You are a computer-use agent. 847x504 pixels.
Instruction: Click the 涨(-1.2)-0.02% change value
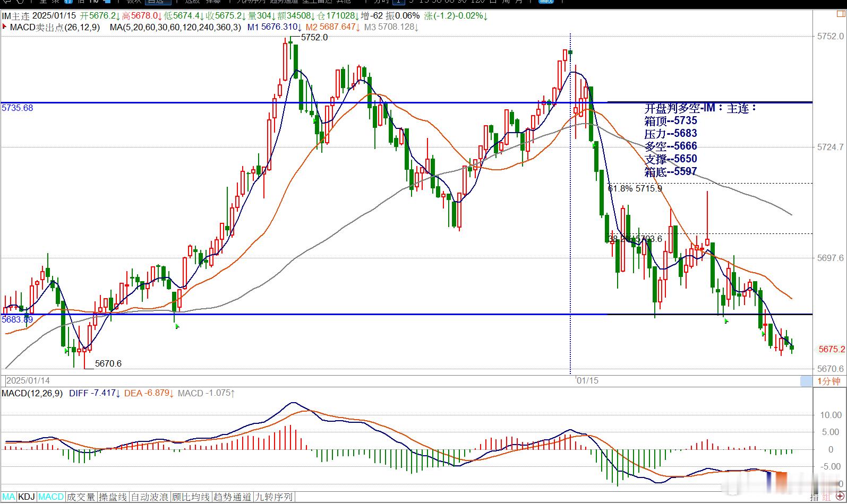456,16
